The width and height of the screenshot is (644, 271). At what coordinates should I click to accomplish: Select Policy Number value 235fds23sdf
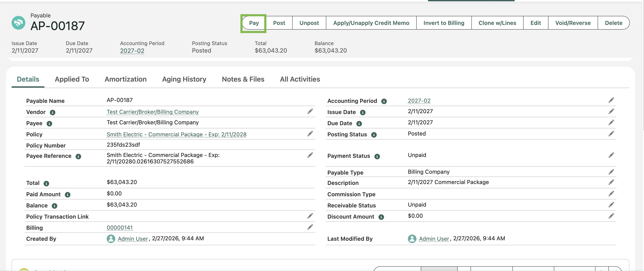tap(123, 145)
